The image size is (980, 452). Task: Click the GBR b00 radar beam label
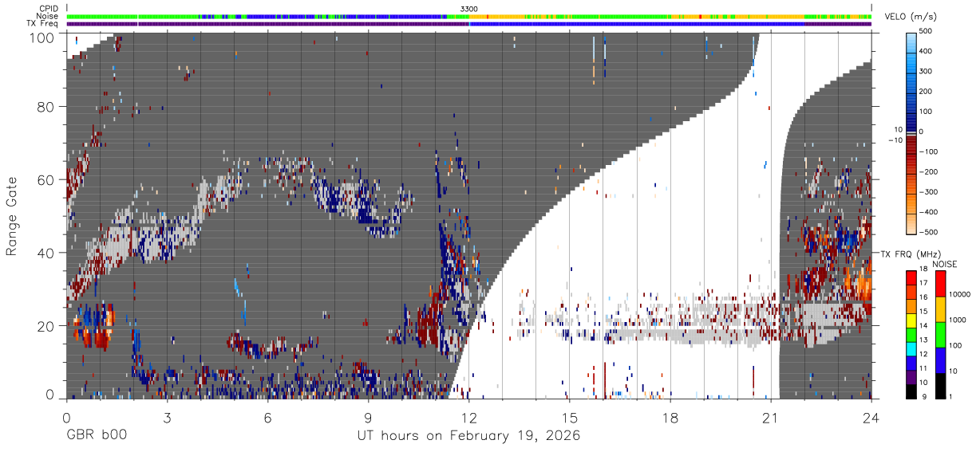[96, 436]
